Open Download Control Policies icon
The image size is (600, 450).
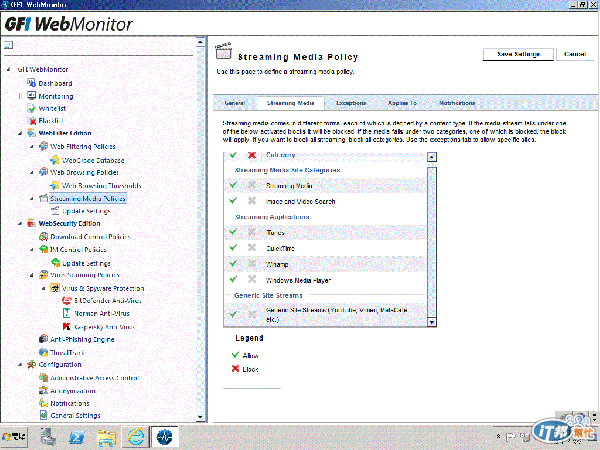[43, 236]
